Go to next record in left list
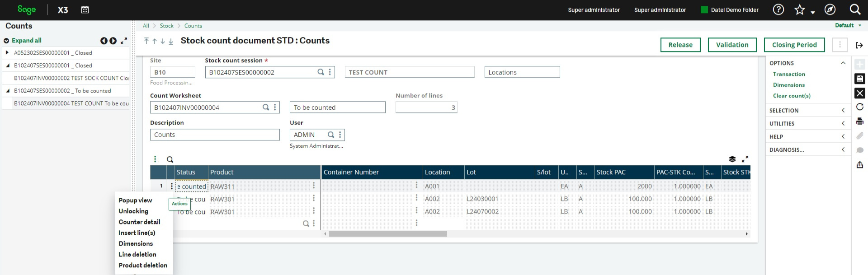 [113, 41]
